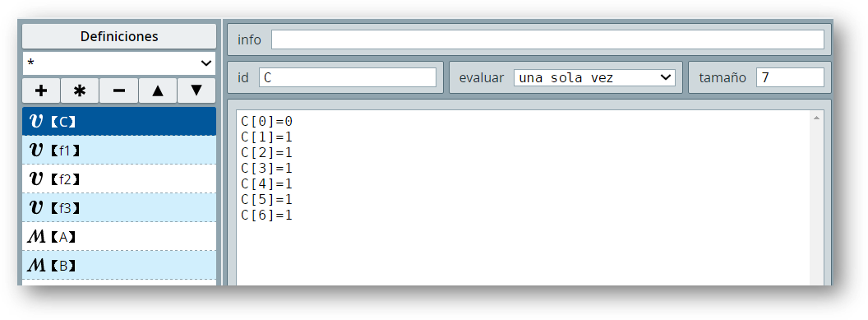Click the text area listing the C[0]=0 values
This screenshot has width=868, height=320.
click(523, 197)
